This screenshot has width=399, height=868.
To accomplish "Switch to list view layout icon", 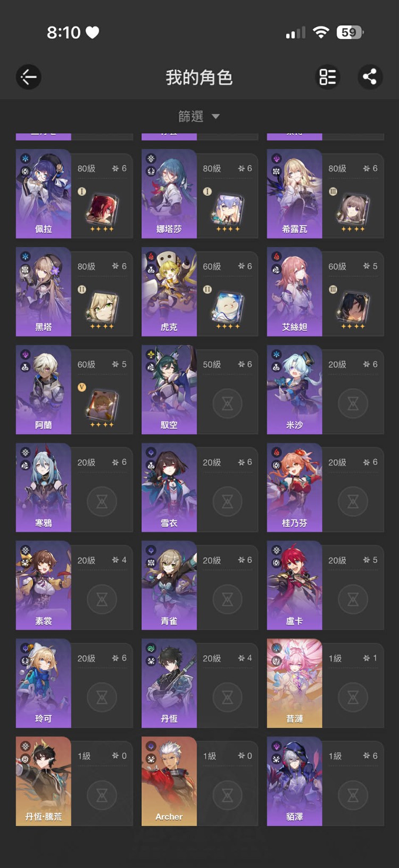I will click(327, 77).
